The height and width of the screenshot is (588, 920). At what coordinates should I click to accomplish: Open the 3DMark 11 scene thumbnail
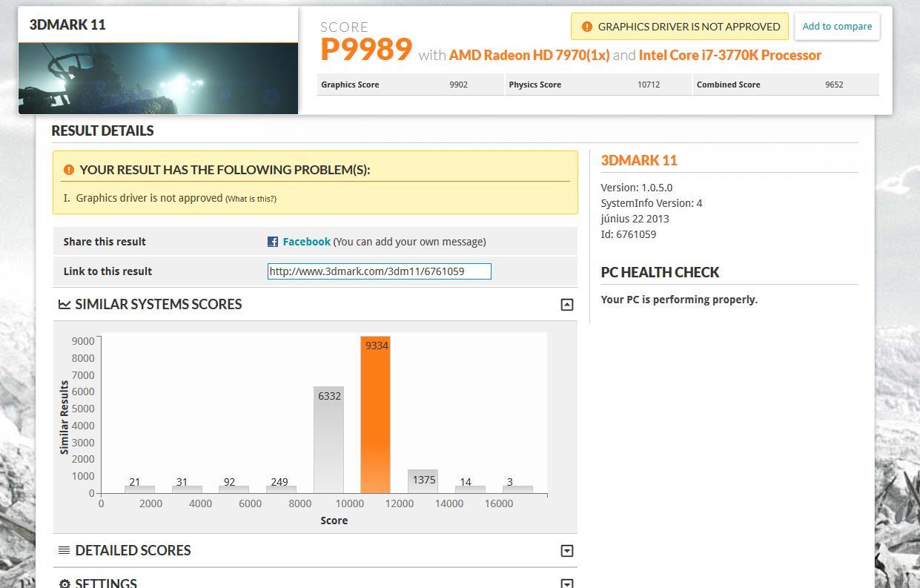158,78
